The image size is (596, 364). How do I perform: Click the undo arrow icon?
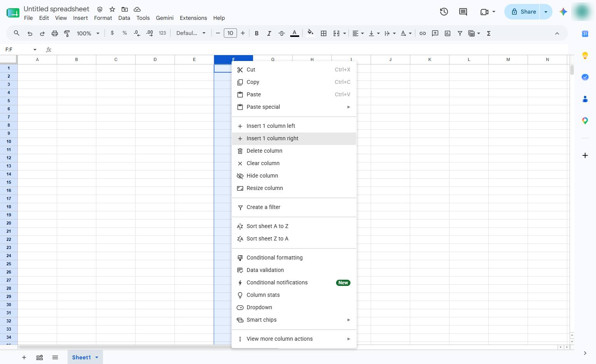30,33
